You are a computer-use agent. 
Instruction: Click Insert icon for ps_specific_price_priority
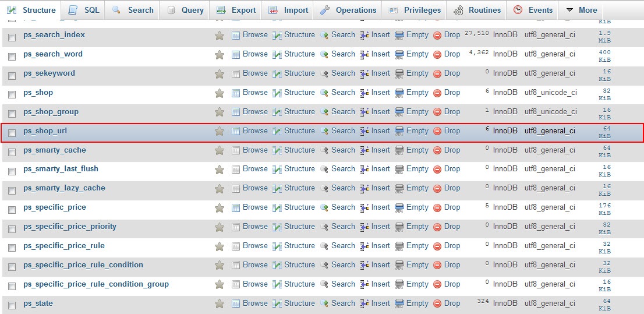pyautogui.click(x=365, y=227)
